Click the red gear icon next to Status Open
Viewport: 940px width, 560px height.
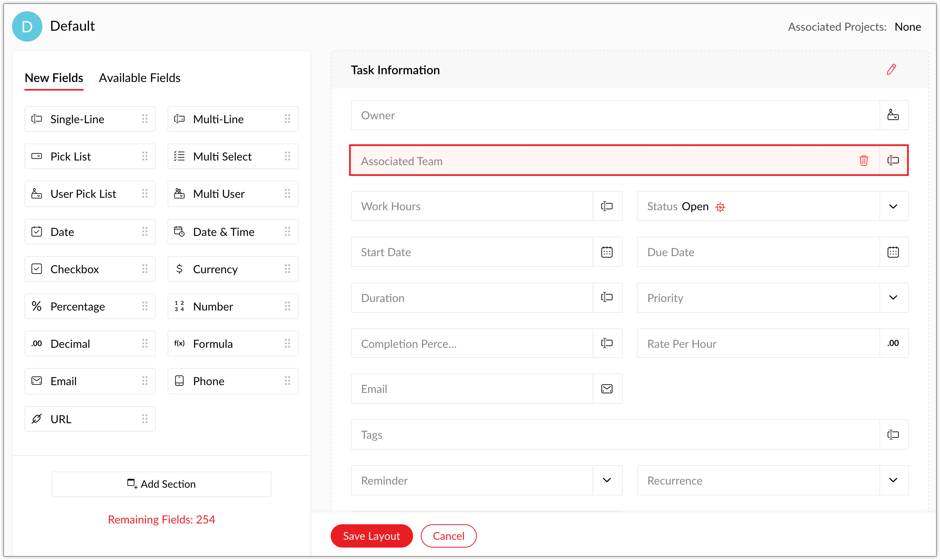[720, 207]
